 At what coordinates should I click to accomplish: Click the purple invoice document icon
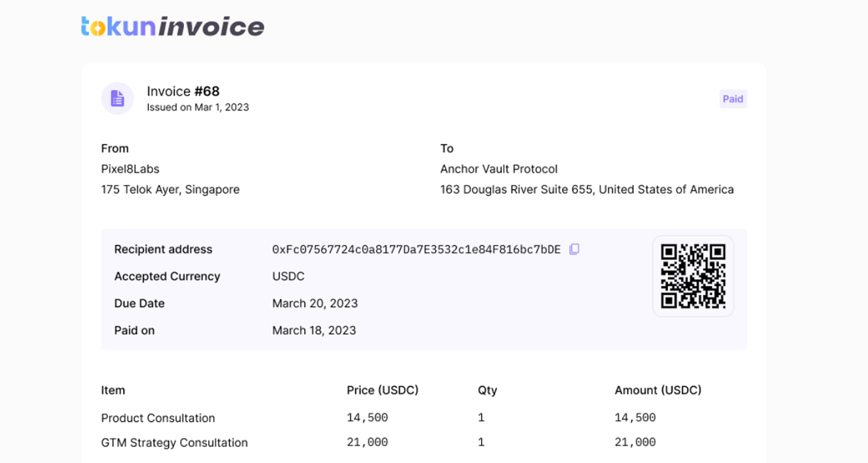[x=117, y=98]
